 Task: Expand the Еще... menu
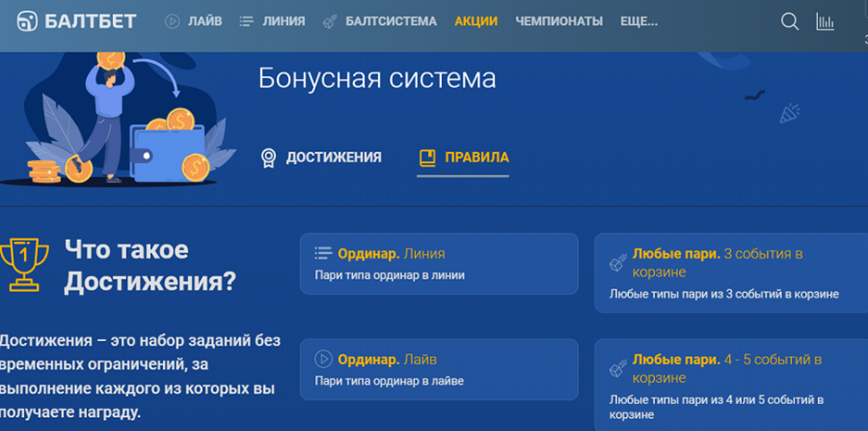639,21
